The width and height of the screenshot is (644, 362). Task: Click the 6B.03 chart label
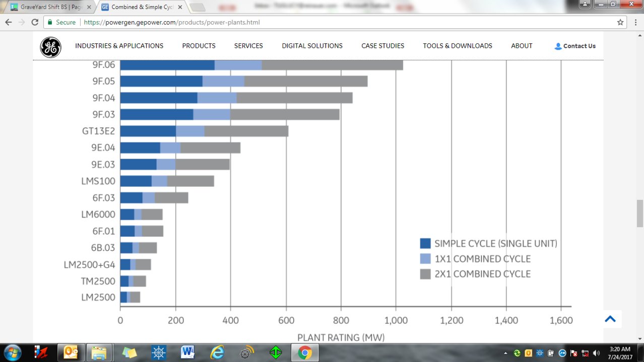click(103, 248)
